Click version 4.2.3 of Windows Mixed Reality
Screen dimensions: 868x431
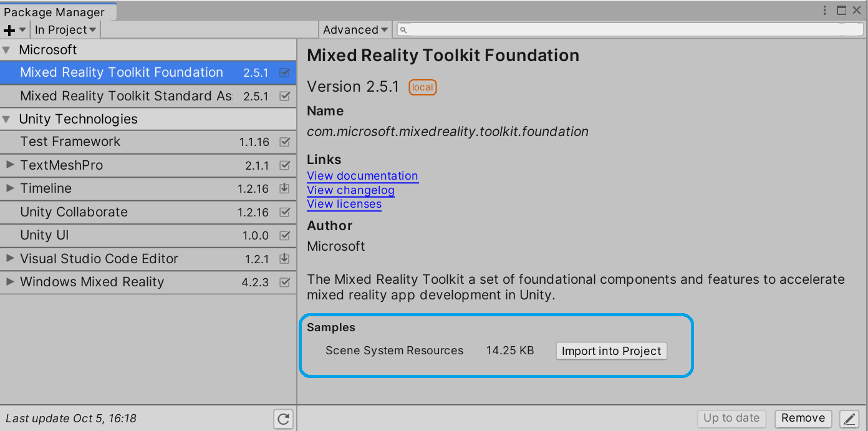pos(255,283)
